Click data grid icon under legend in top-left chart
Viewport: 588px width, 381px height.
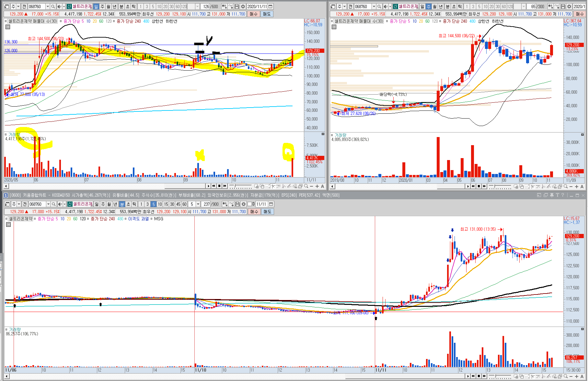(x=8, y=27)
